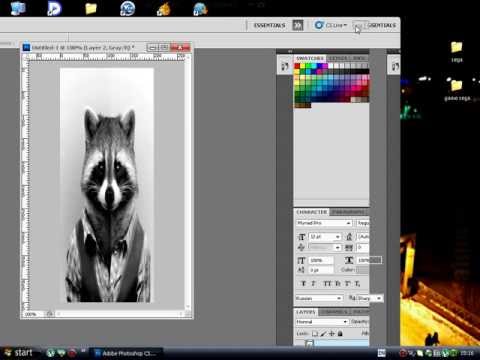Viewport: 480px width, 360px height.
Task: Lock transparent pixels in Layers panel
Action: pos(315,333)
